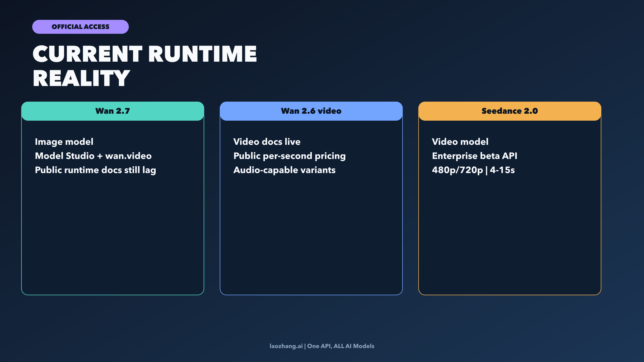Select the Model Studio + wan.video line
Screen dimensions: 644x362
[93, 156]
